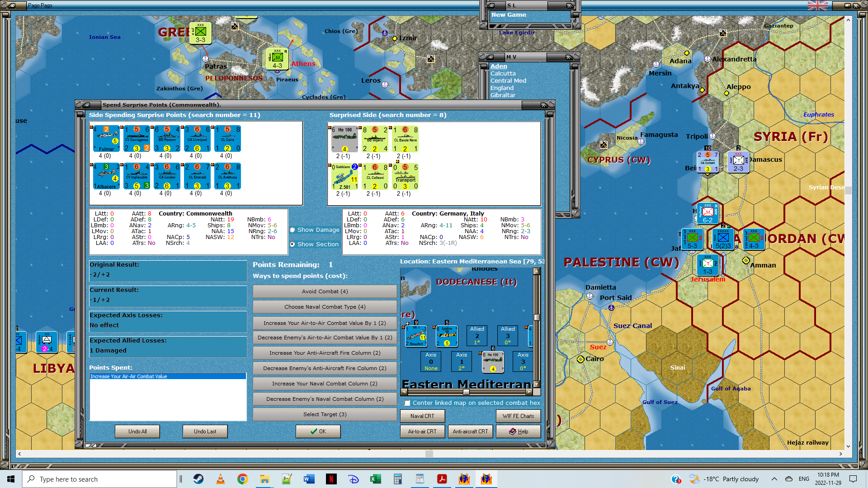Screen dimensions: 868x488
Task: Pick the Albacore aircraft counter
Action: (x=106, y=176)
